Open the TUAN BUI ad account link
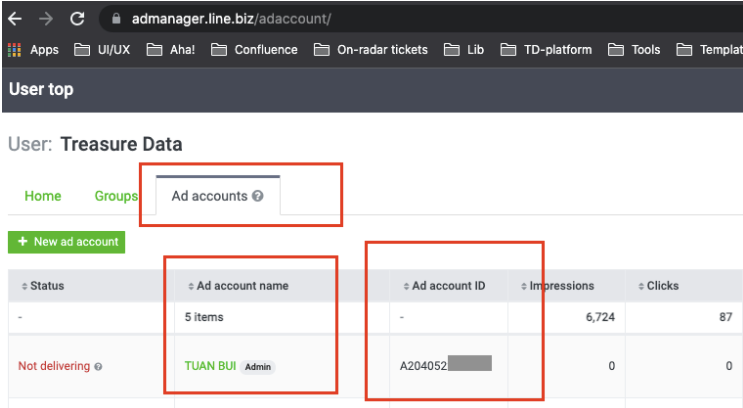The width and height of the screenshot is (743, 408). tap(210, 366)
